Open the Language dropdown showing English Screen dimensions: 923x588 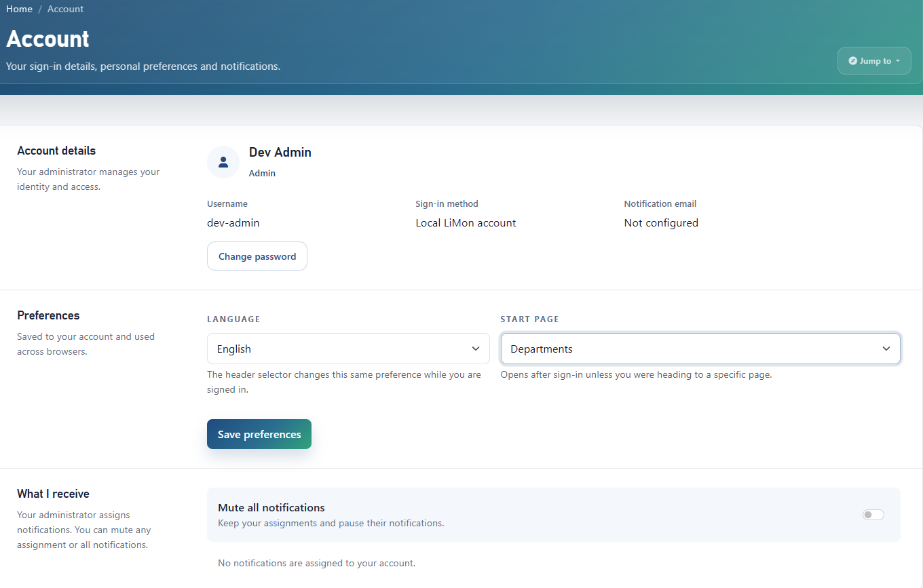tap(348, 349)
